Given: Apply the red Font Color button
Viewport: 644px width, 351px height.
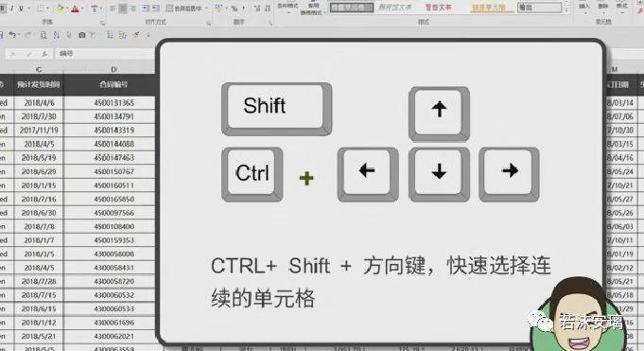Looking at the screenshot, I should point(75,9).
